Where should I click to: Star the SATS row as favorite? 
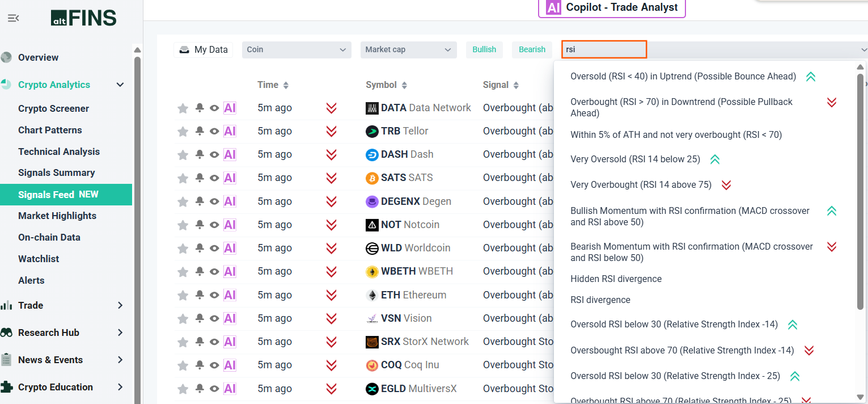(x=183, y=178)
